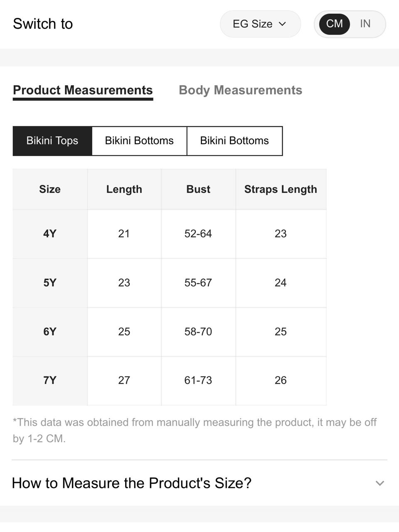Image resolution: width=399 pixels, height=532 pixels.
Task: Switch units to CM
Action: (x=335, y=24)
